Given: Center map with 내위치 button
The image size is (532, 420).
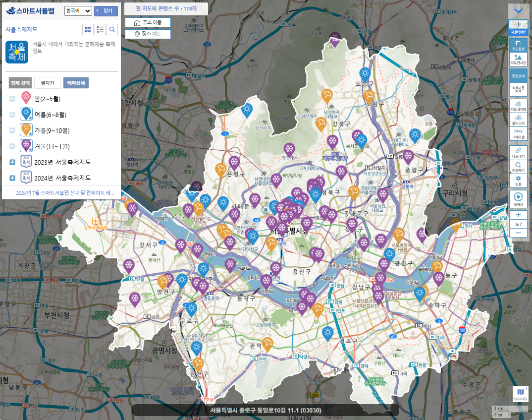Looking at the screenshot, I should (518, 199).
